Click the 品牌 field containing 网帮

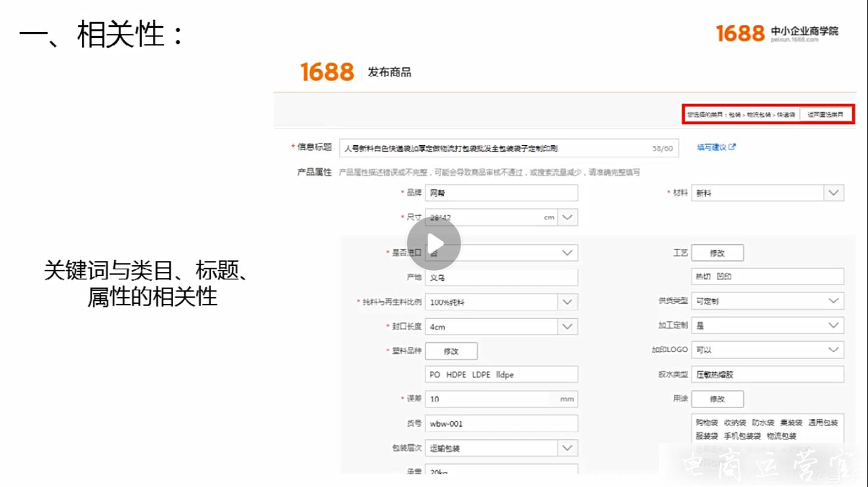click(501, 193)
